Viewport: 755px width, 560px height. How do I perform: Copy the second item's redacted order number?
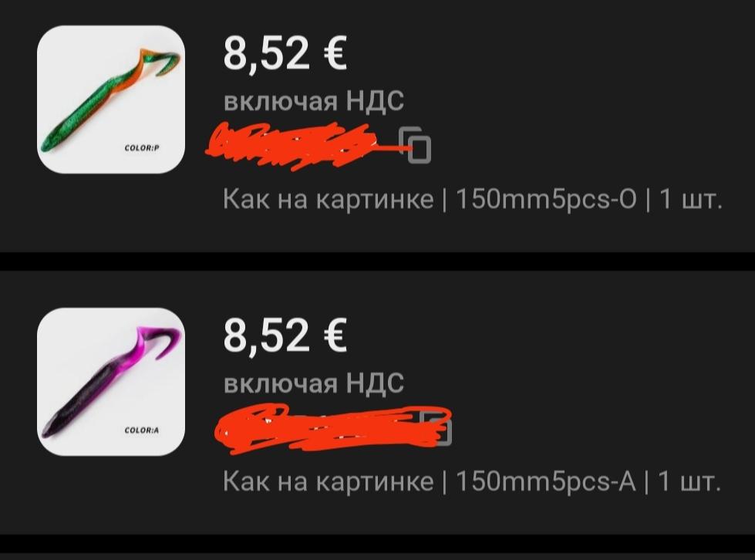tap(437, 429)
